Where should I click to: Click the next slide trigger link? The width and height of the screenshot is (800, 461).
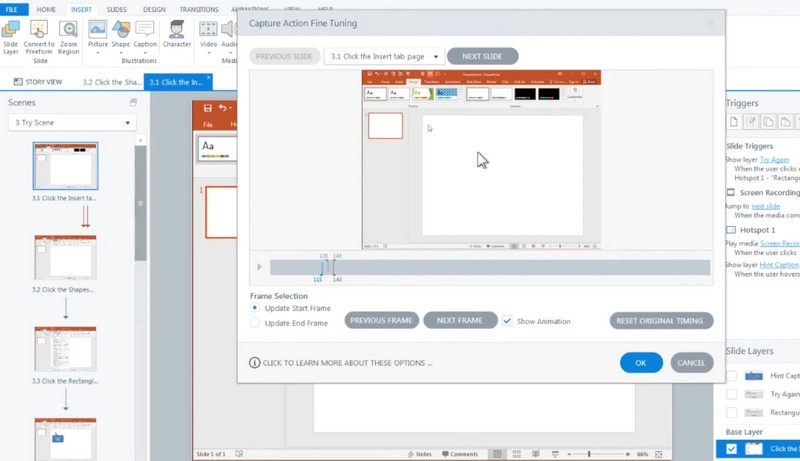point(765,206)
